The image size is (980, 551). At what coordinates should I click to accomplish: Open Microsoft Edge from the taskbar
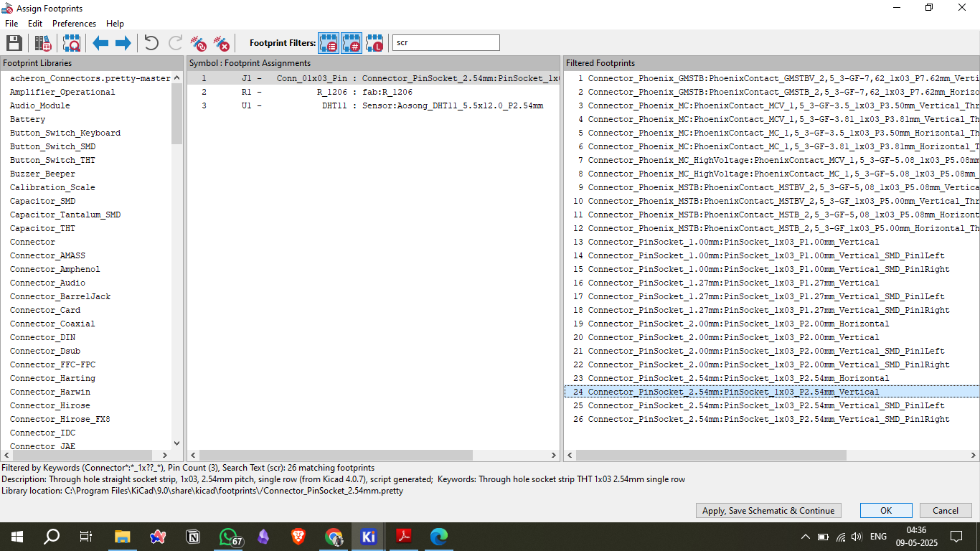439,537
